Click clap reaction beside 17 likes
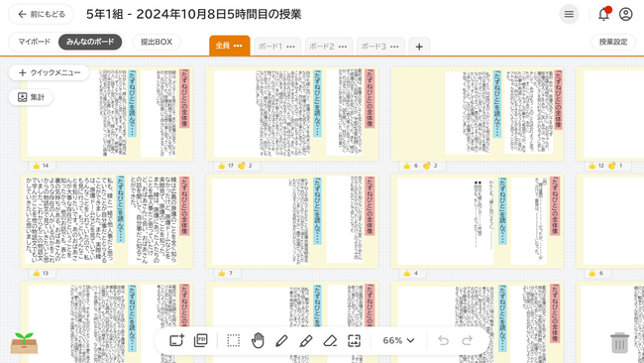Image resolution: width=644 pixels, height=363 pixels. click(245, 166)
